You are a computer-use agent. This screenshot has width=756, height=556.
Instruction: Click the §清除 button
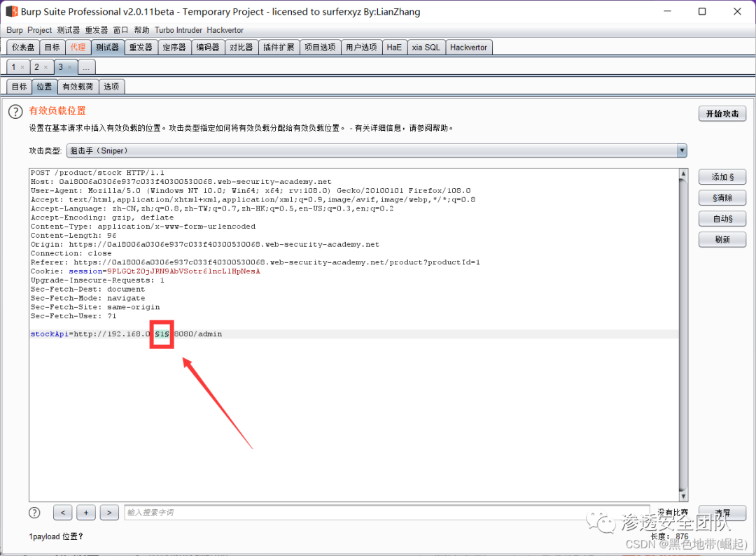pyautogui.click(x=722, y=197)
